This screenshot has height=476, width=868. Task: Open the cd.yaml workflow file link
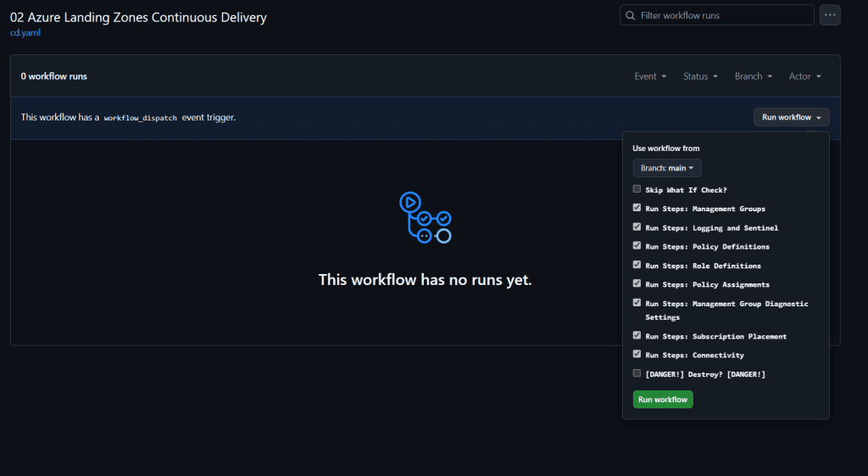point(25,33)
